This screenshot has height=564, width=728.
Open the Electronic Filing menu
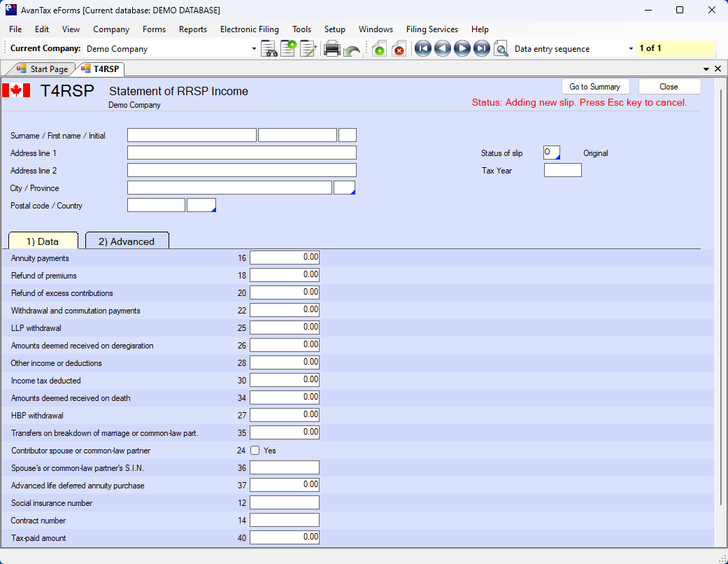[x=249, y=29]
